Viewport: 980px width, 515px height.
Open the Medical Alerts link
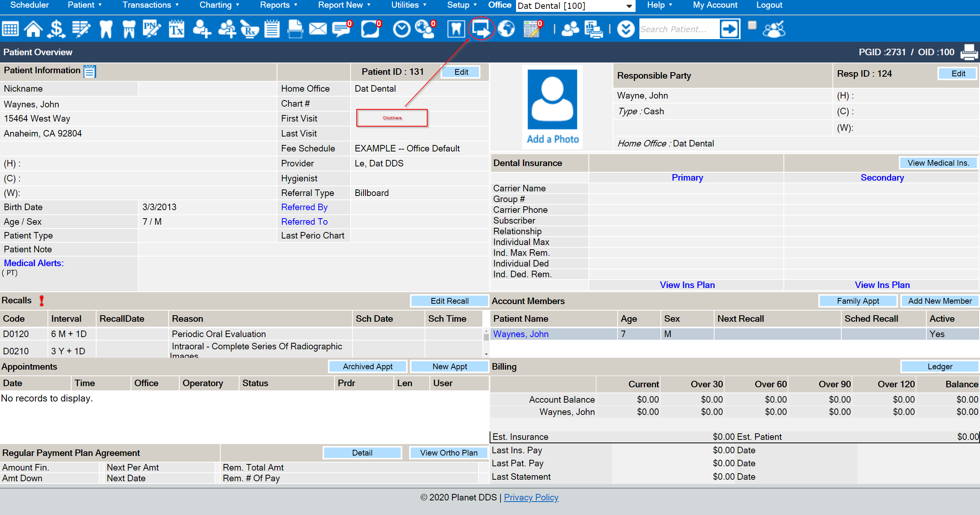34,263
